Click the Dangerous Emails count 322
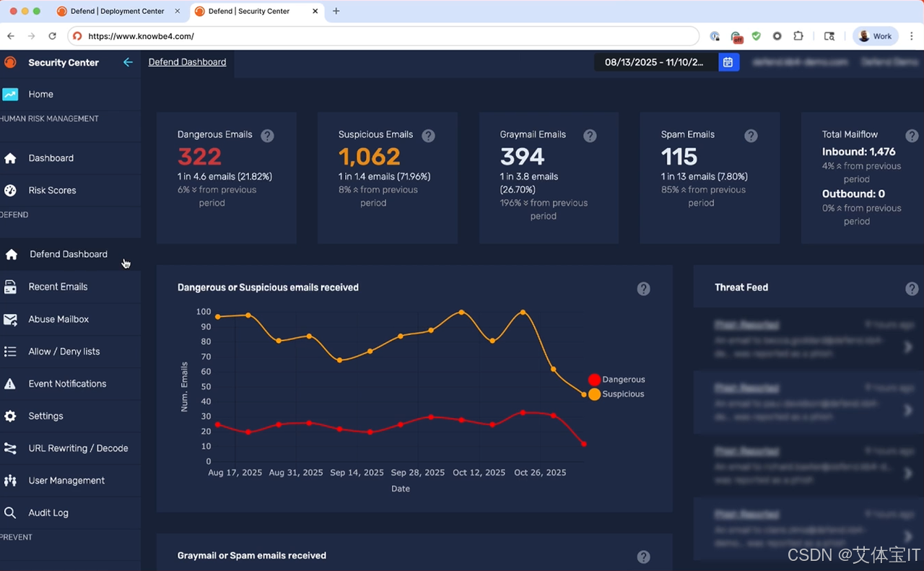 click(199, 157)
